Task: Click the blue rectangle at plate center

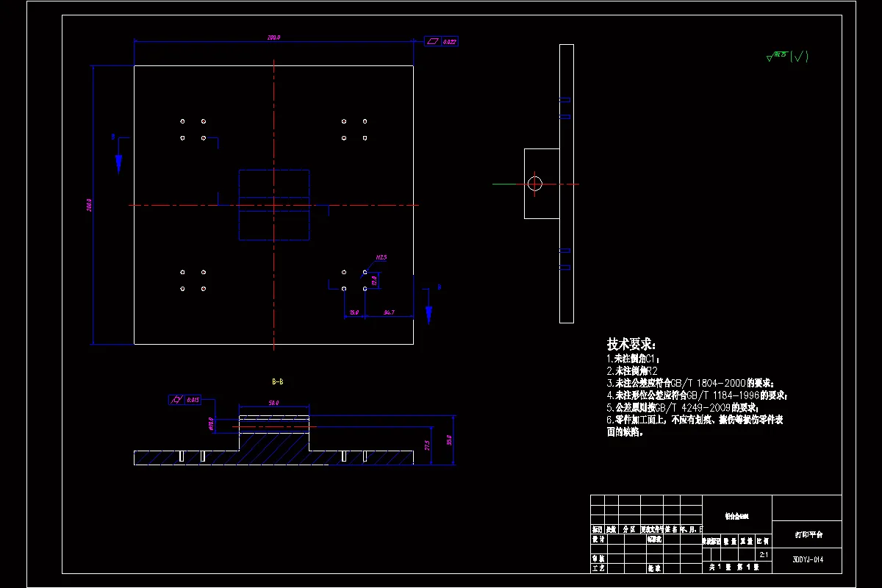Action: pos(274,205)
